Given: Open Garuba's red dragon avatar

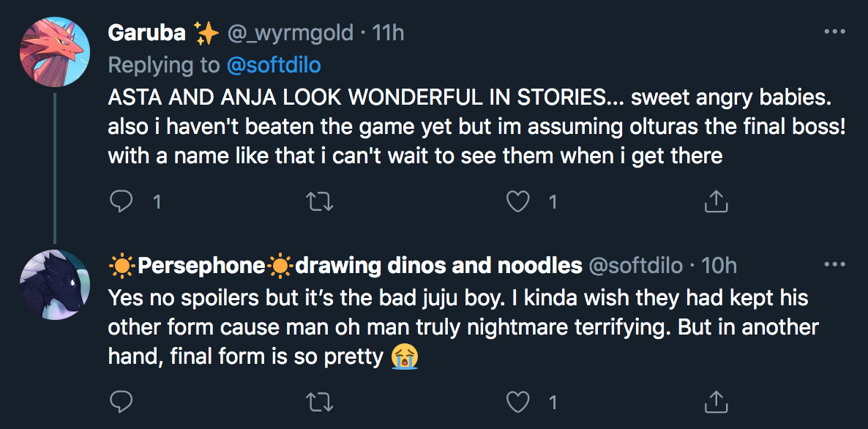Looking at the screenshot, I should [x=55, y=51].
